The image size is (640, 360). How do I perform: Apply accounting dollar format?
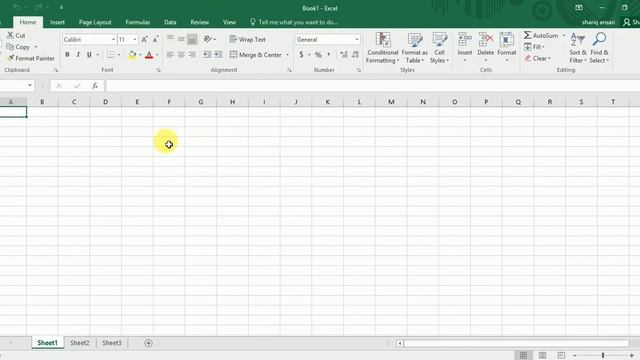coord(301,55)
